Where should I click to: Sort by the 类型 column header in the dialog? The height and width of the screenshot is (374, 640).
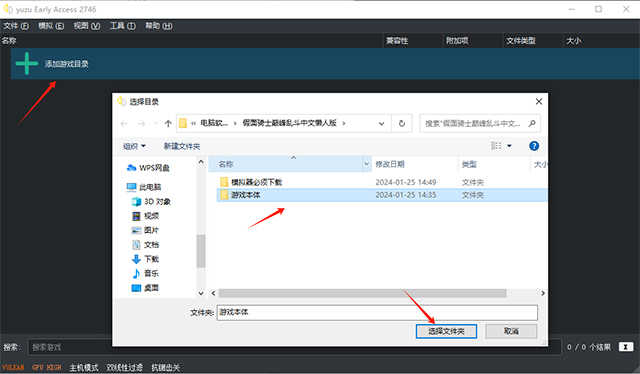coord(469,164)
